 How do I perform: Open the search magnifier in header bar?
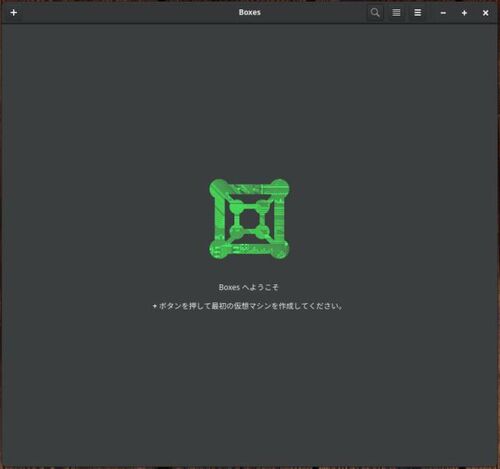375,13
